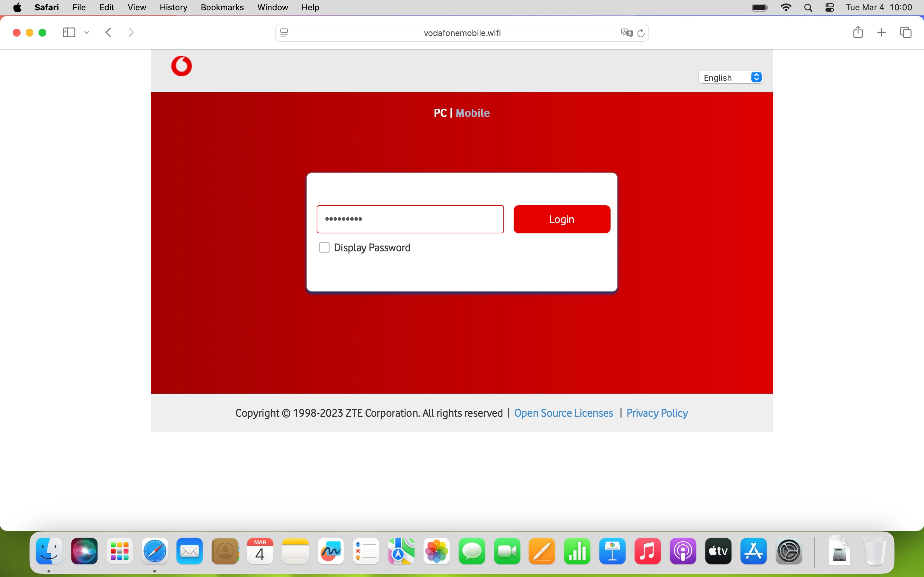Enable the Display Password checkbox
This screenshot has width=924, height=577.
(324, 248)
